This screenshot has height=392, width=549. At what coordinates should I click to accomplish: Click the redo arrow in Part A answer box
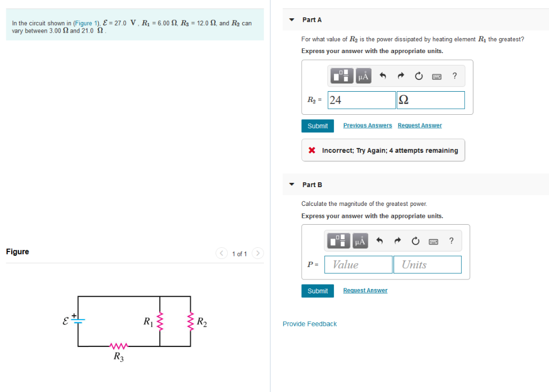(400, 76)
